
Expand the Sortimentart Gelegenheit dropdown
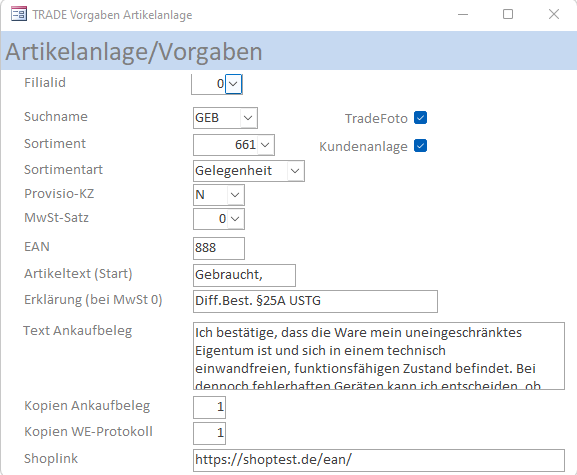(x=295, y=171)
